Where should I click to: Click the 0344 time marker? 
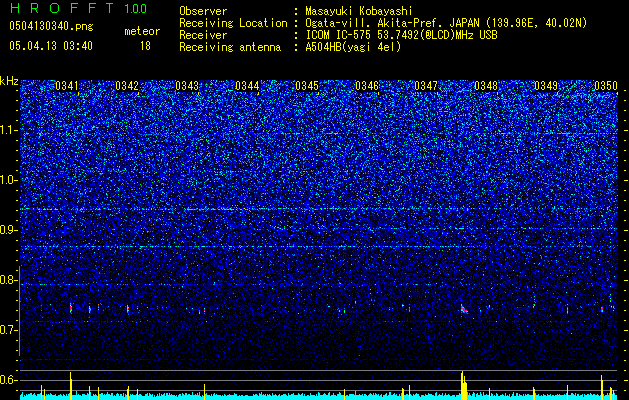247,86
